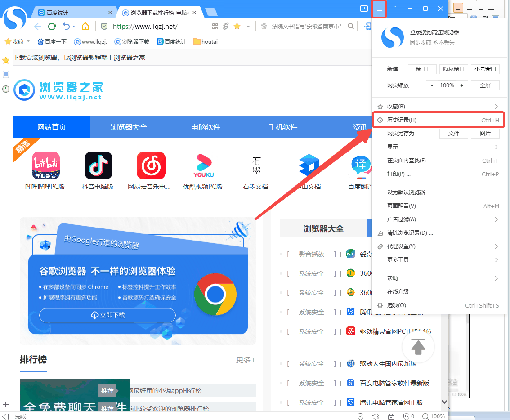Viewport: 510px width, 420px height.
Task: Go to the home page icon
Action: (x=85, y=27)
